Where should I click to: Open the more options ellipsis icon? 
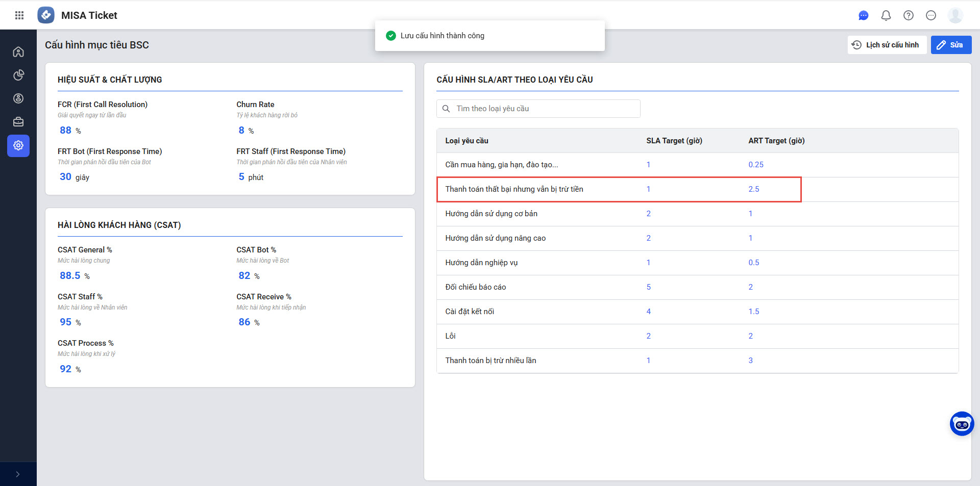point(930,15)
